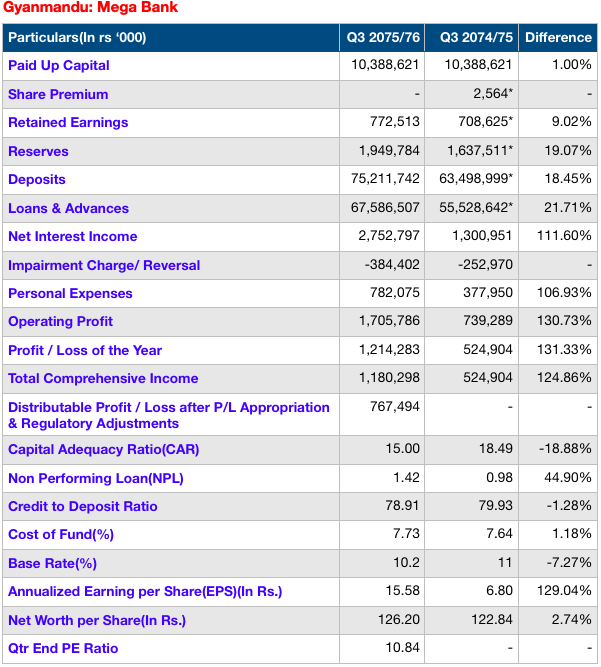Screen dimensions: 601x667
Task: Click the 'Q3 2075/76' column header
Action: [383, 37]
